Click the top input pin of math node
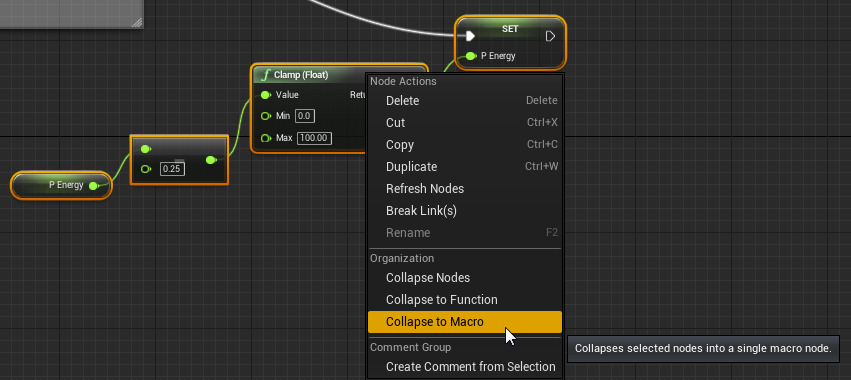This screenshot has width=851, height=380. (145, 149)
